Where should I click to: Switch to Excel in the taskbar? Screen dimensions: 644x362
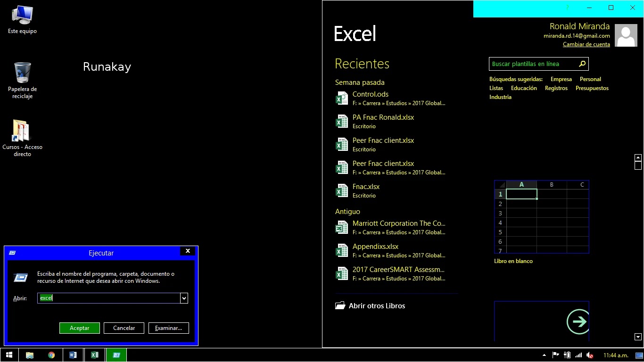coord(95,355)
